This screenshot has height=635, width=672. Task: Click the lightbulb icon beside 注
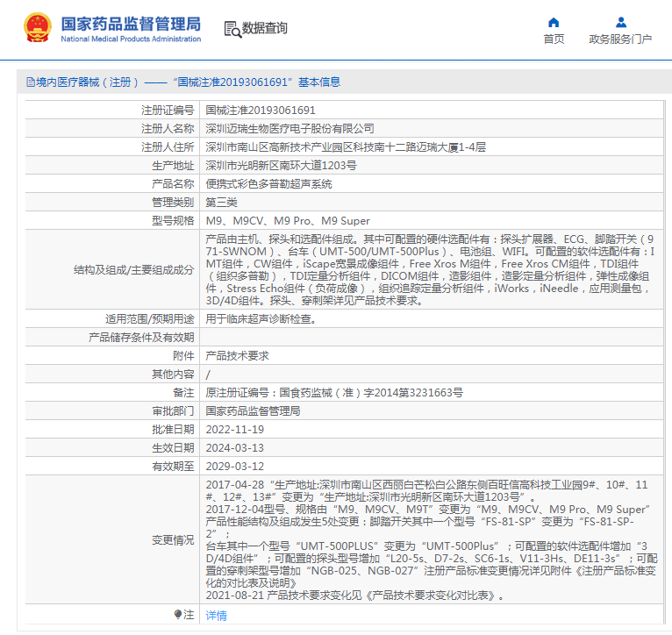click(178, 616)
